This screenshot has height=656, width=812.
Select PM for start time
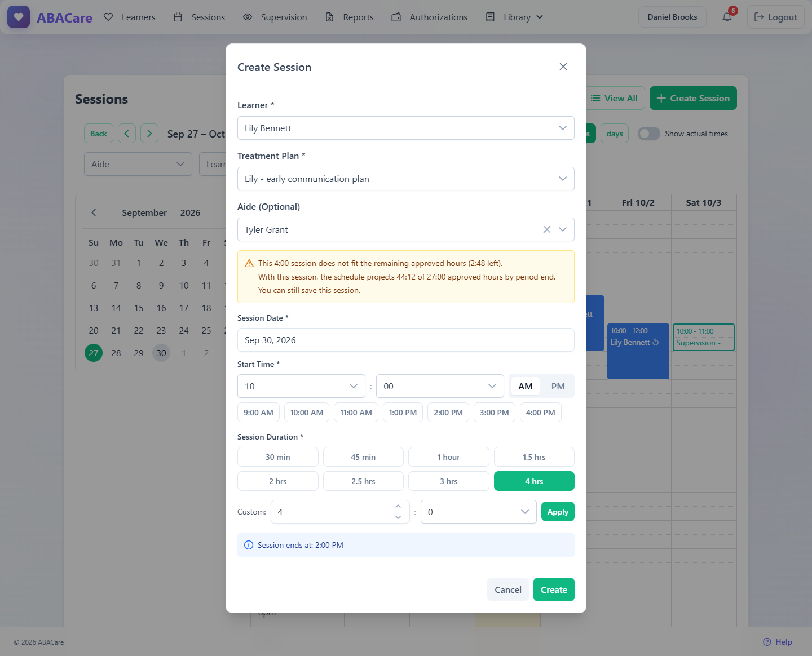point(558,386)
